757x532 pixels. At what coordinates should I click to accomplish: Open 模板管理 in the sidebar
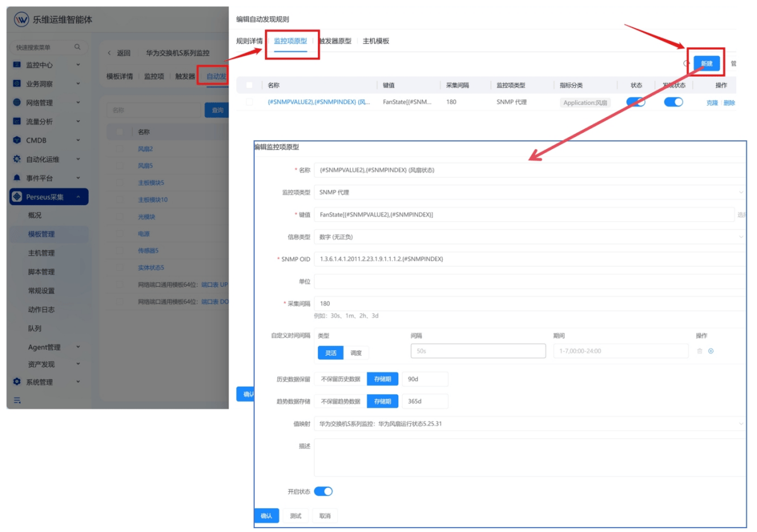click(x=42, y=234)
